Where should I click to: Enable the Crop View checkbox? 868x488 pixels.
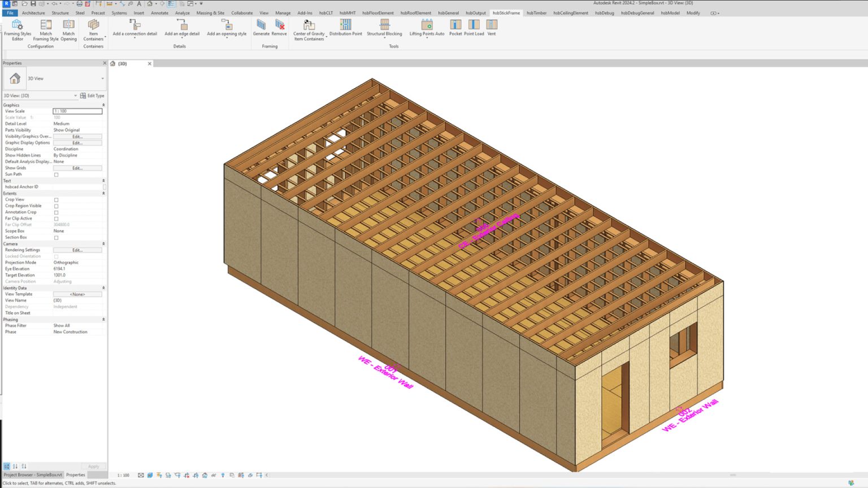56,199
